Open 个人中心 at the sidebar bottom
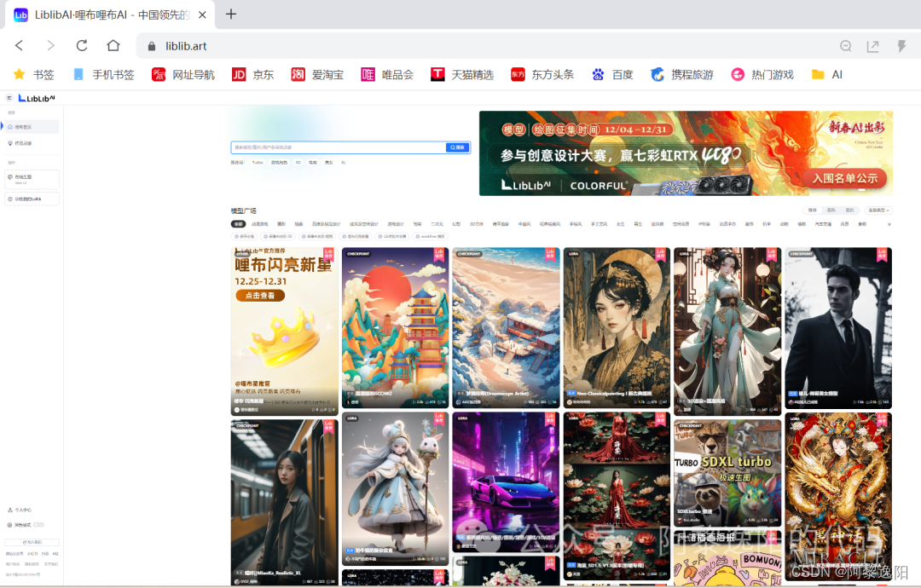 [22, 510]
